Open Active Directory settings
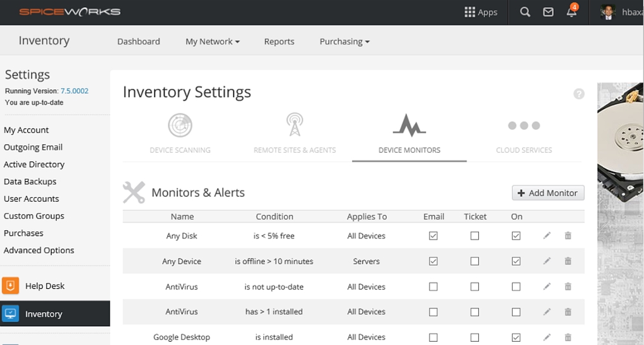 [x=34, y=165]
